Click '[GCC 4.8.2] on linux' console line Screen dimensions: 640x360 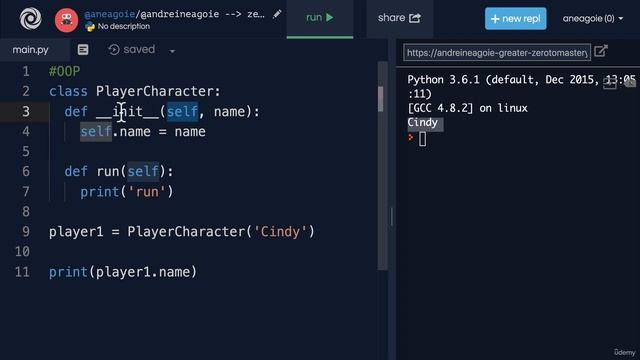467,108
